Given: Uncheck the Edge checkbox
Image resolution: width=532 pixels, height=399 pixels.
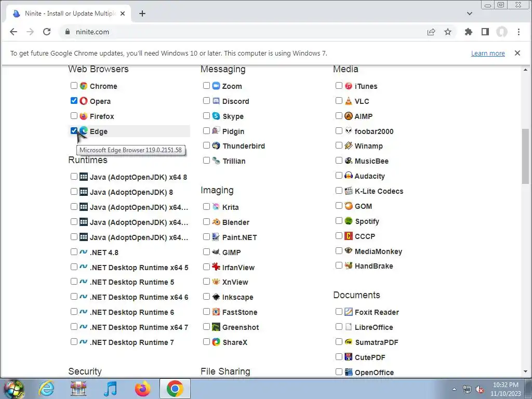Looking at the screenshot, I should [x=74, y=130].
